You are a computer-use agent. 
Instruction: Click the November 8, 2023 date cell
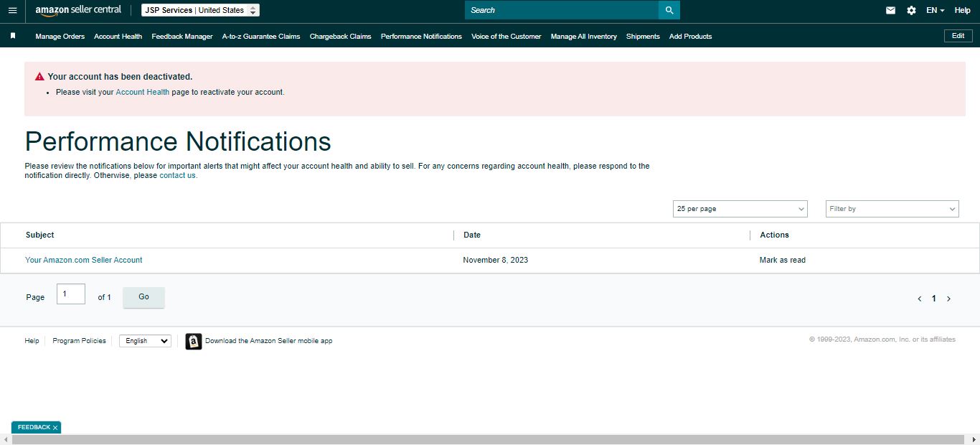click(x=496, y=260)
